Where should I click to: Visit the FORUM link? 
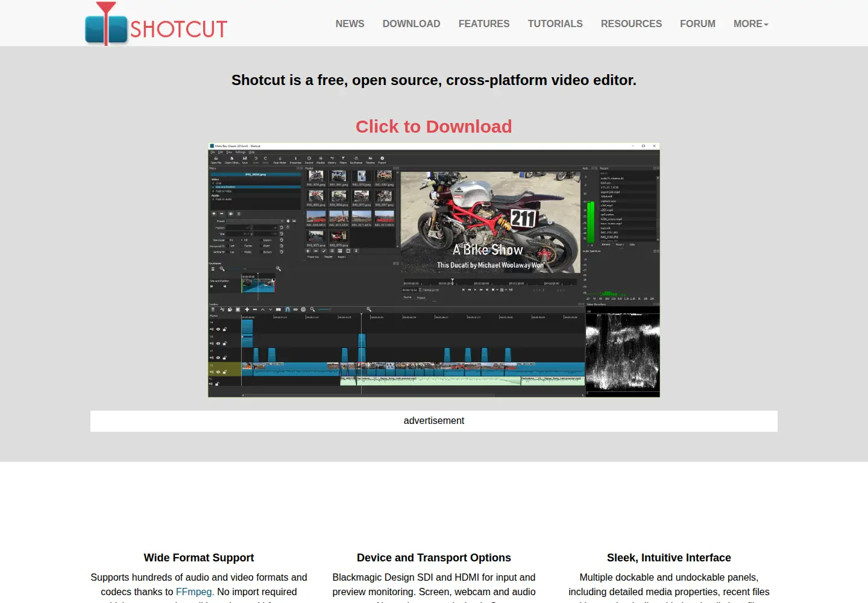(697, 24)
